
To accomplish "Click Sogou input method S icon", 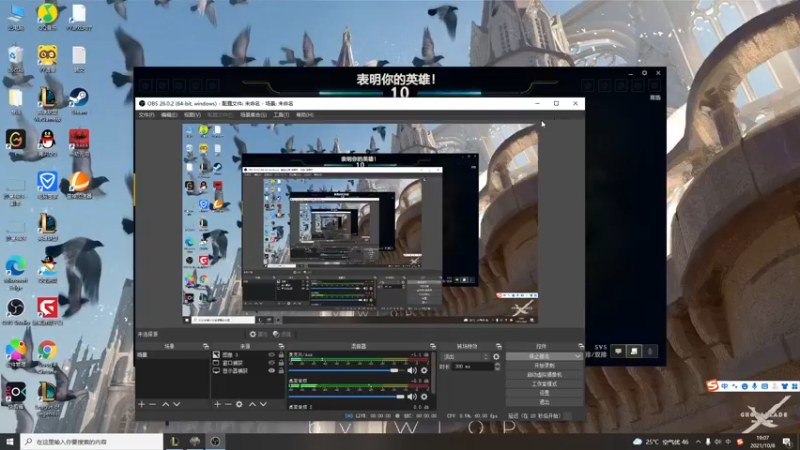I will 712,386.
